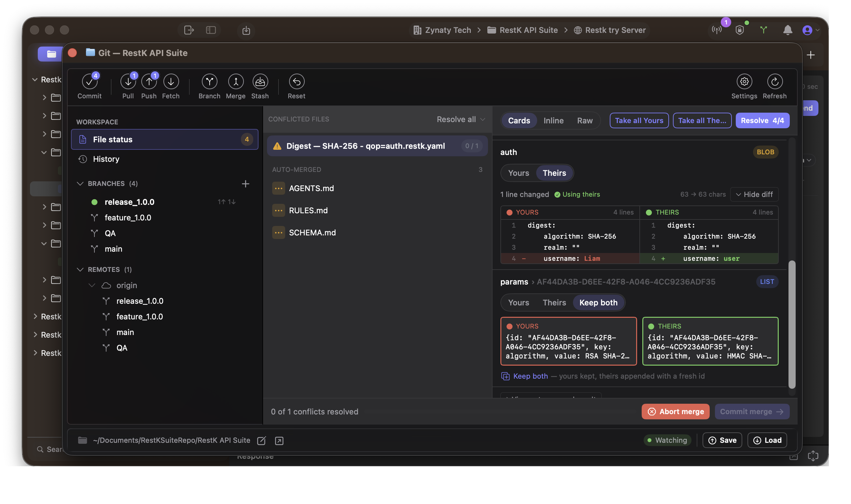The width and height of the screenshot is (851, 504).
Task: Click the export icon in the title bar
Action: tap(189, 30)
